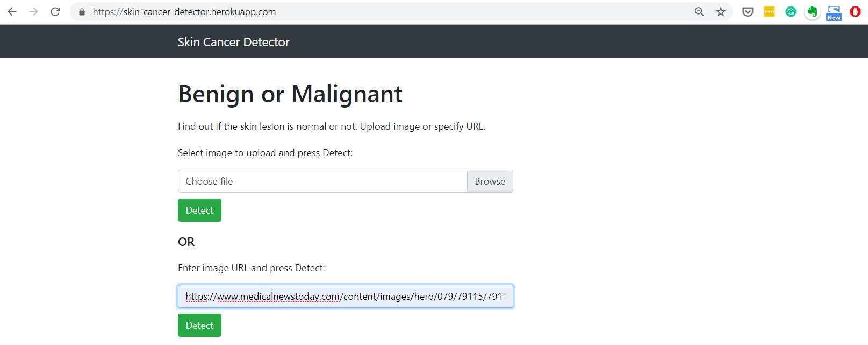Open the Grammarly extension

(x=791, y=12)
